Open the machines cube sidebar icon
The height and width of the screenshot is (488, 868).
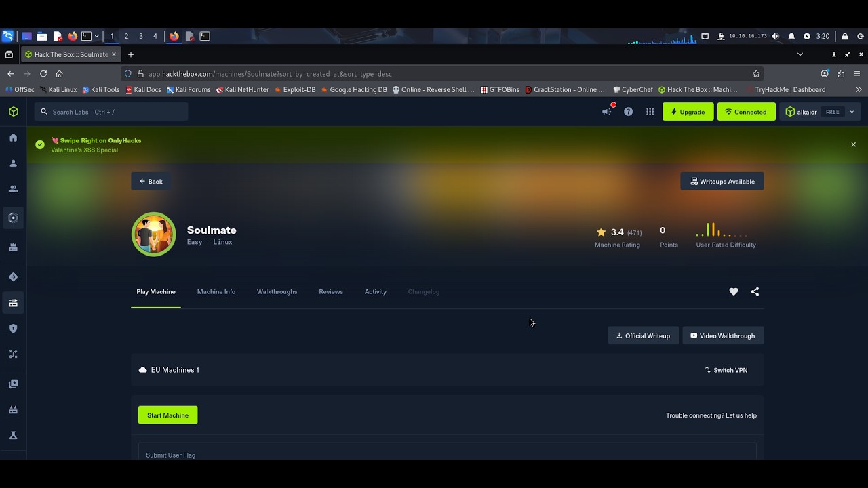coord(13,218)
